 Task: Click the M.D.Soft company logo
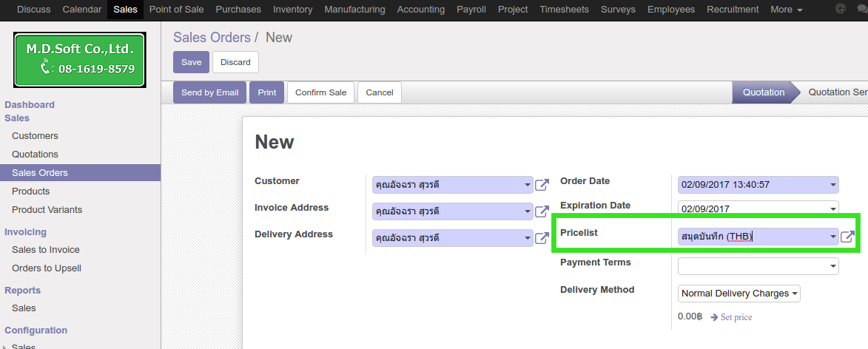pos(80,60)
